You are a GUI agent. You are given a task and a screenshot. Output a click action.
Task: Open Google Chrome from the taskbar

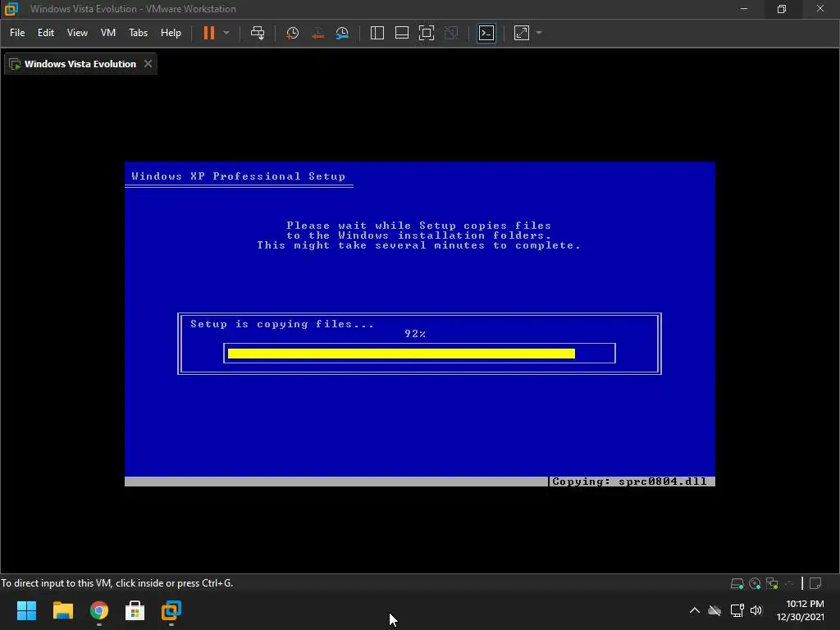(x=99, y=610)
